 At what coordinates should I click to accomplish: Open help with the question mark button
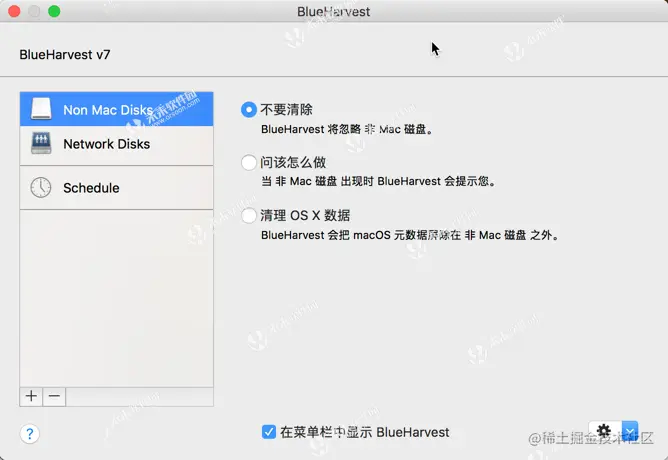click(x=30, y=434)
